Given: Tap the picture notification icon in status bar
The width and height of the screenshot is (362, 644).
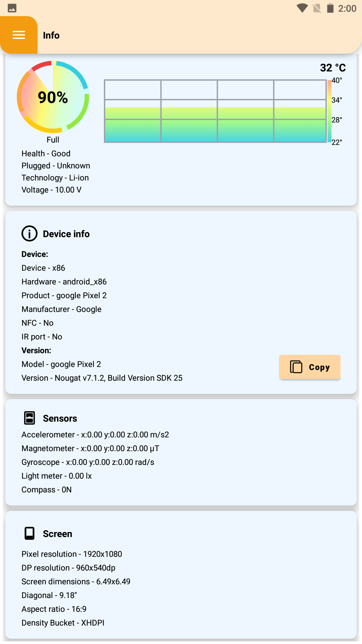Looking at the screenshot, I should [x=12, y=8].
